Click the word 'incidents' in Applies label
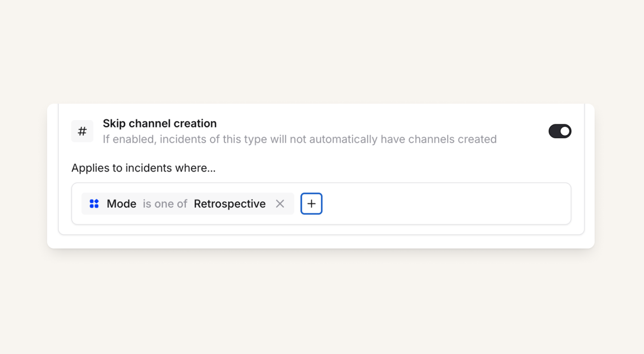The image size is (644, 354). pyautogui.click(x=148, y=168)
